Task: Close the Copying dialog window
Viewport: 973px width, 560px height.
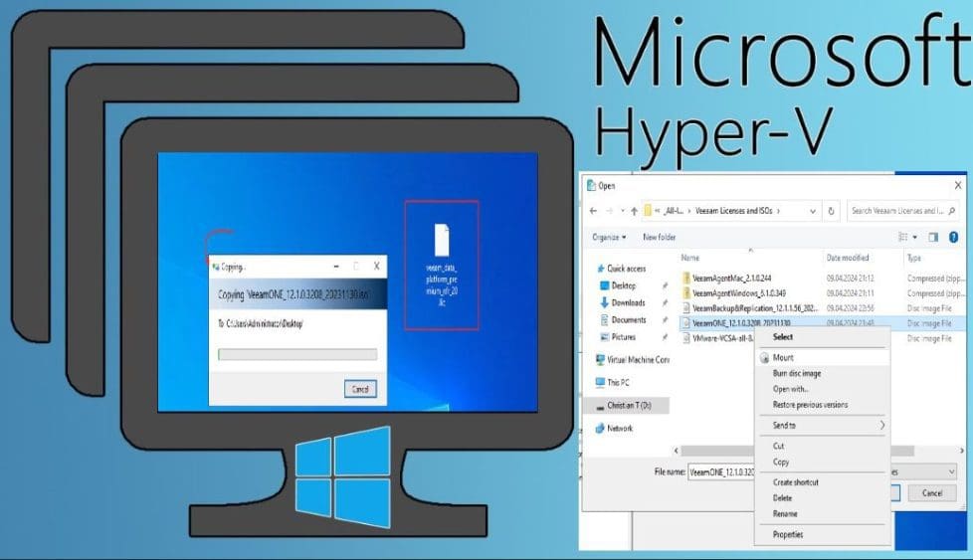Action: pos(376,266)
